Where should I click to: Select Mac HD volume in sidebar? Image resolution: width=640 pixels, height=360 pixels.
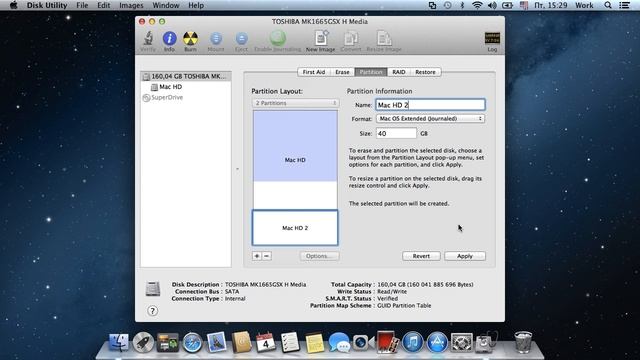click(186, 87)
